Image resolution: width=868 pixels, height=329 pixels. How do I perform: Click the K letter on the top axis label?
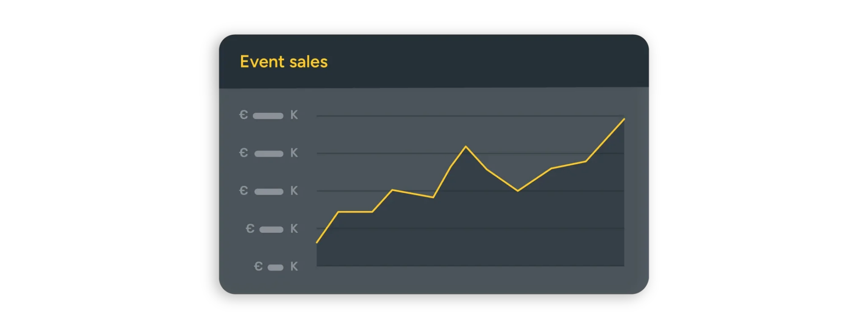[x=294, y=115]
